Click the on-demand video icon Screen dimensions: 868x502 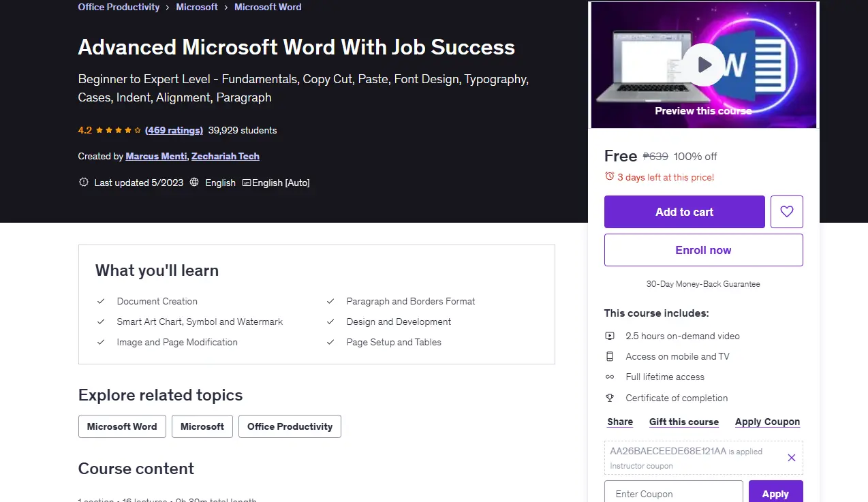[610, 336]
